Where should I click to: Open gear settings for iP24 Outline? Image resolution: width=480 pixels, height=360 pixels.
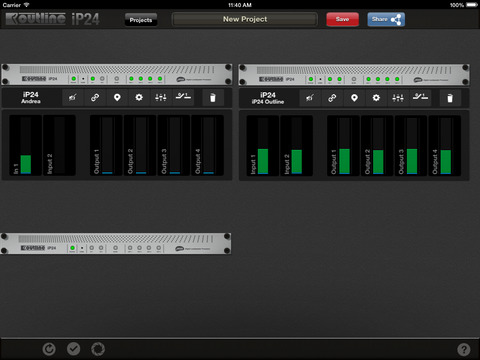[x=376, y=98]
